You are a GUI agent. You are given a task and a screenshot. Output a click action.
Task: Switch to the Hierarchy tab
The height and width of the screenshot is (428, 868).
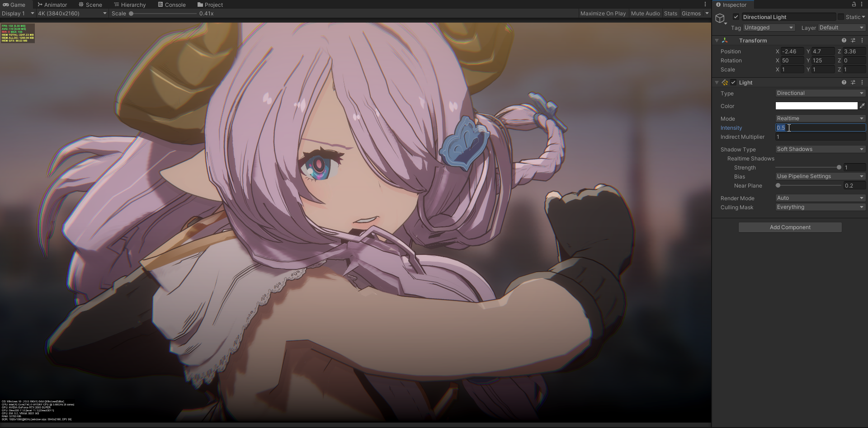[x=130, y=5]
